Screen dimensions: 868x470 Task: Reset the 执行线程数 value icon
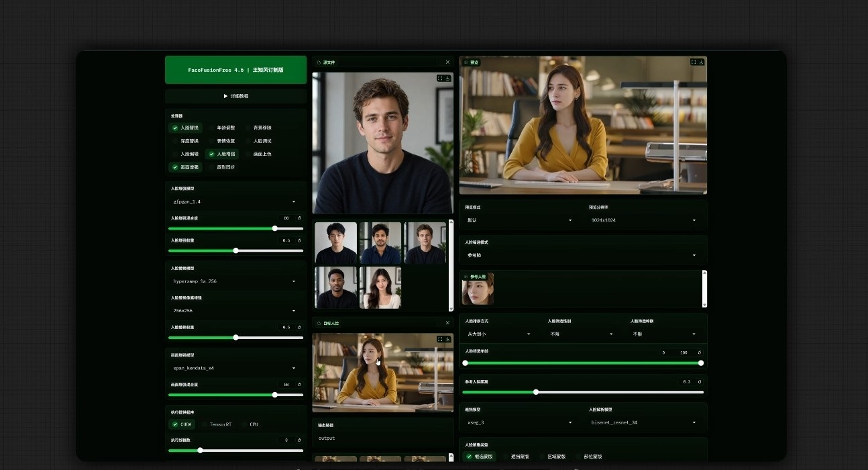pyautogui.click(x=299, y=440)
